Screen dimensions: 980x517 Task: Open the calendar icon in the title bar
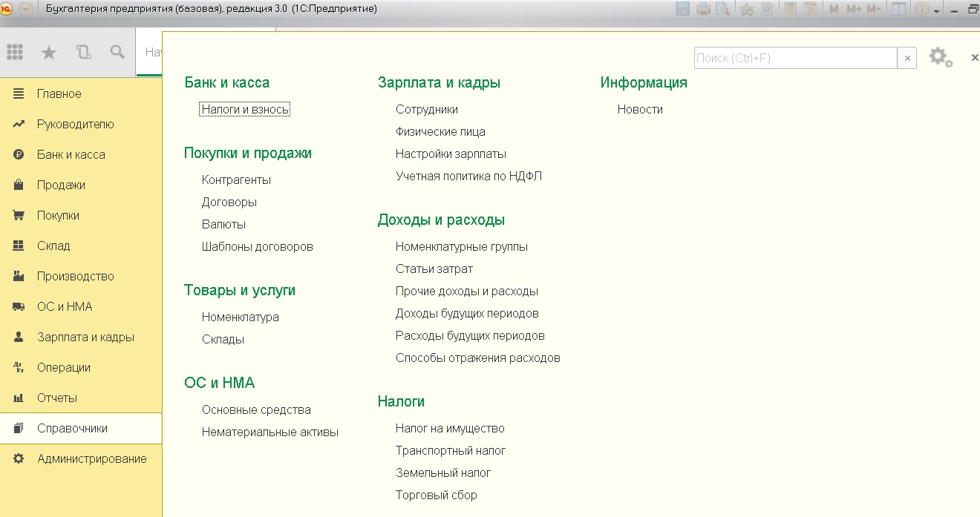(810, 10)
